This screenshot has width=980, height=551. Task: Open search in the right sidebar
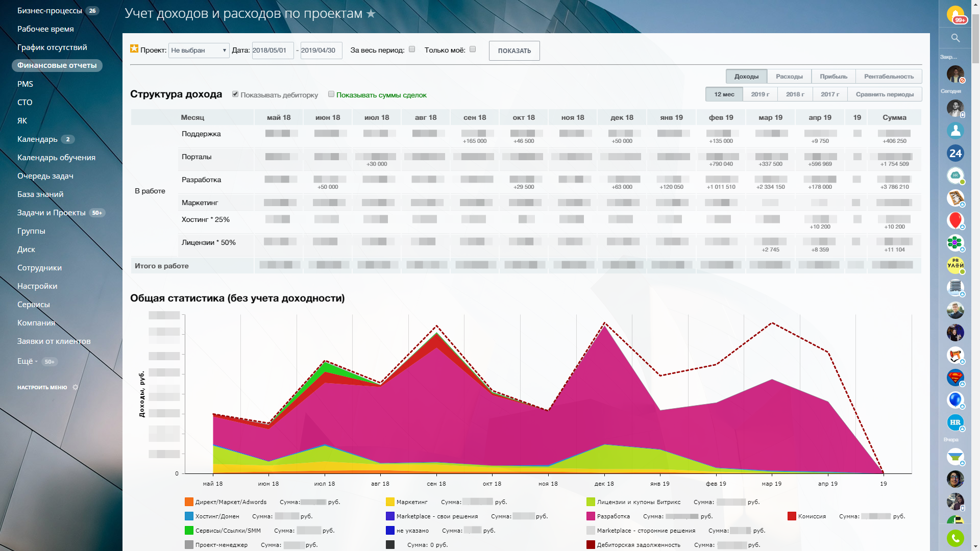[x=955, y=38]
